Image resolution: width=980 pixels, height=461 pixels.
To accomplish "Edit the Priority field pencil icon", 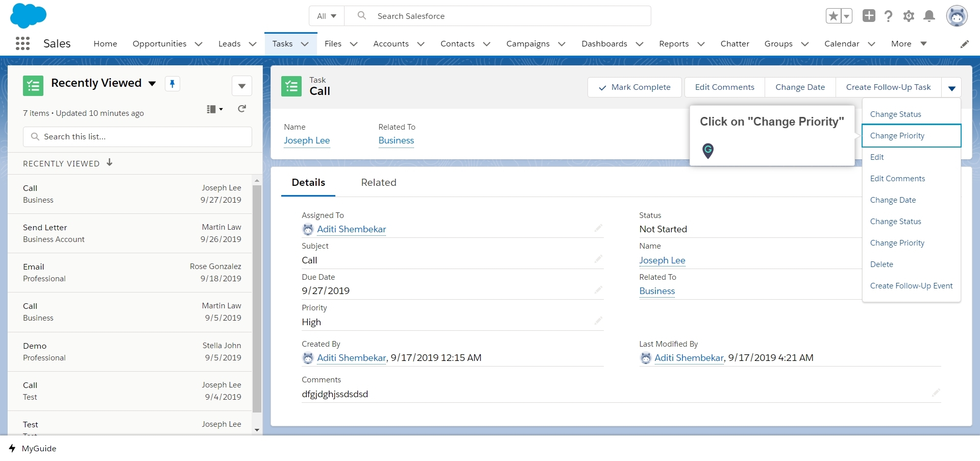I will pos(598,321).
